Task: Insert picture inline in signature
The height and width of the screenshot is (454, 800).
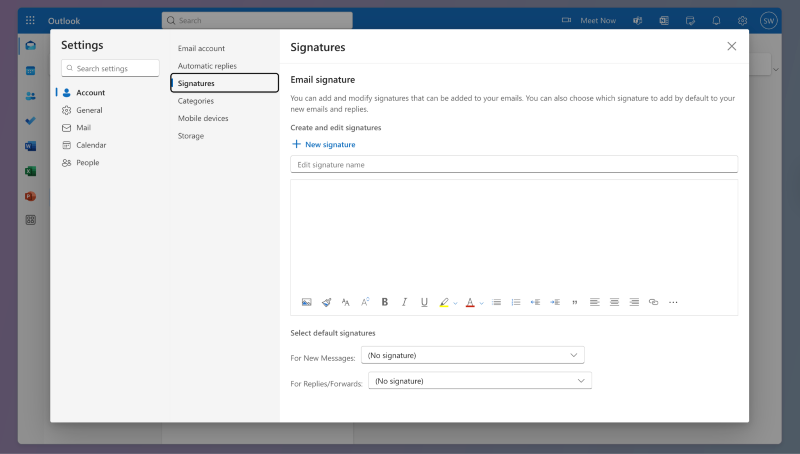Action: [x=307, y=302]
